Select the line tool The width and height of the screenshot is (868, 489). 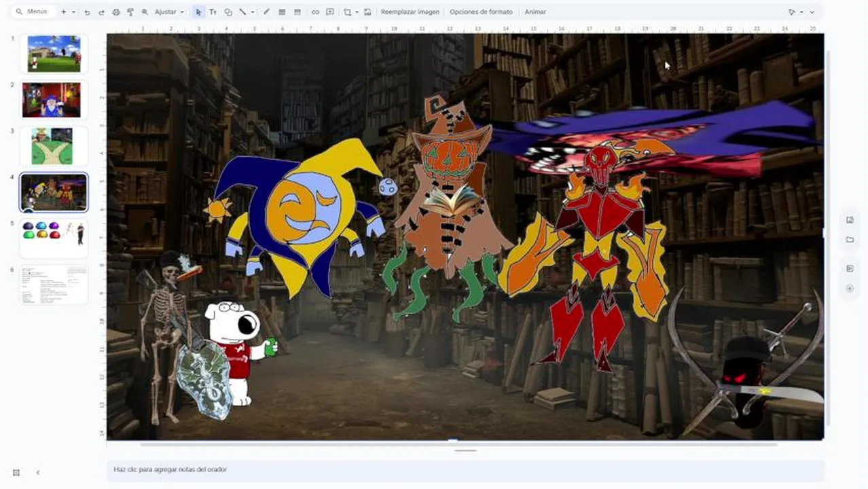(x=242, y=12)
